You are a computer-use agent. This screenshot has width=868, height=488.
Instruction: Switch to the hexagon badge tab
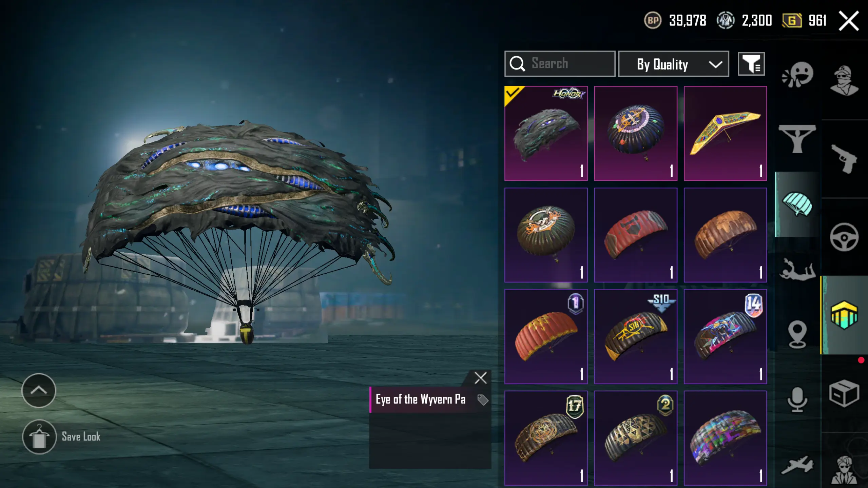click(x=844, y=315)
